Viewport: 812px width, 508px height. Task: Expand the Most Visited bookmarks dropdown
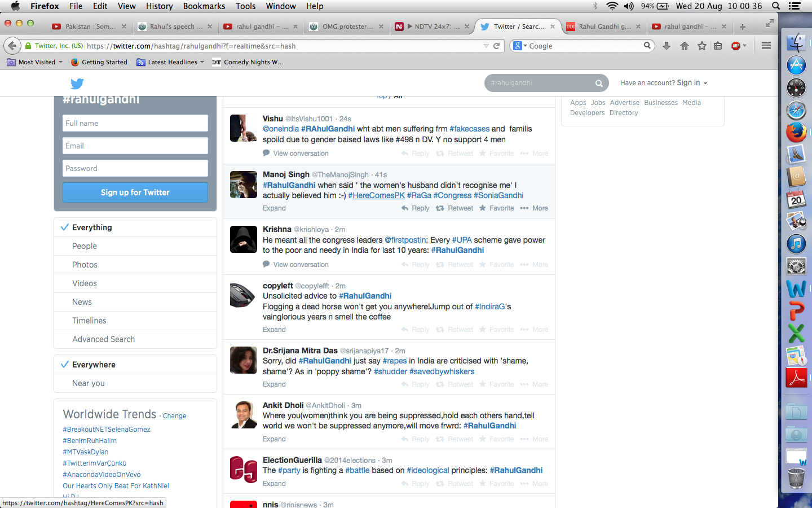click(x=34, y=62)
